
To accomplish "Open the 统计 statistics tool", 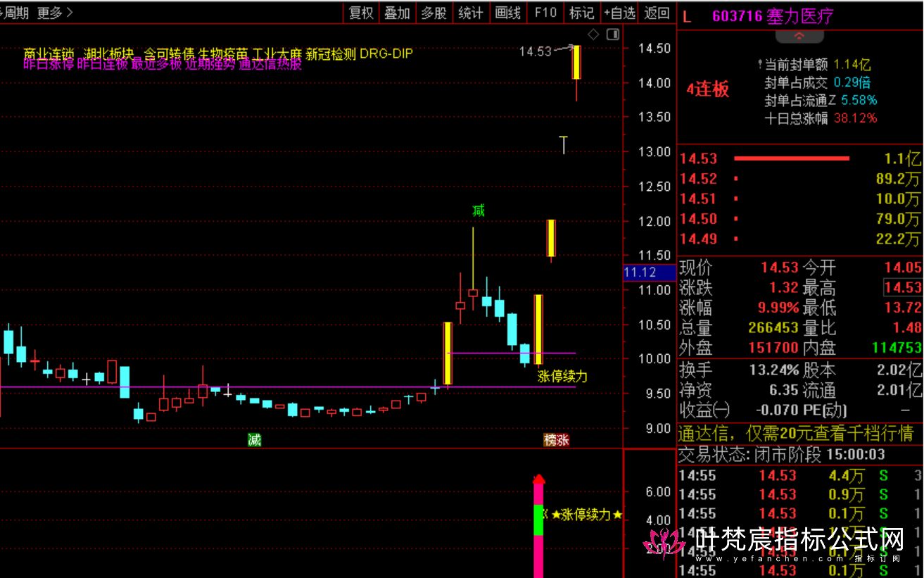I will coord(471,13).
